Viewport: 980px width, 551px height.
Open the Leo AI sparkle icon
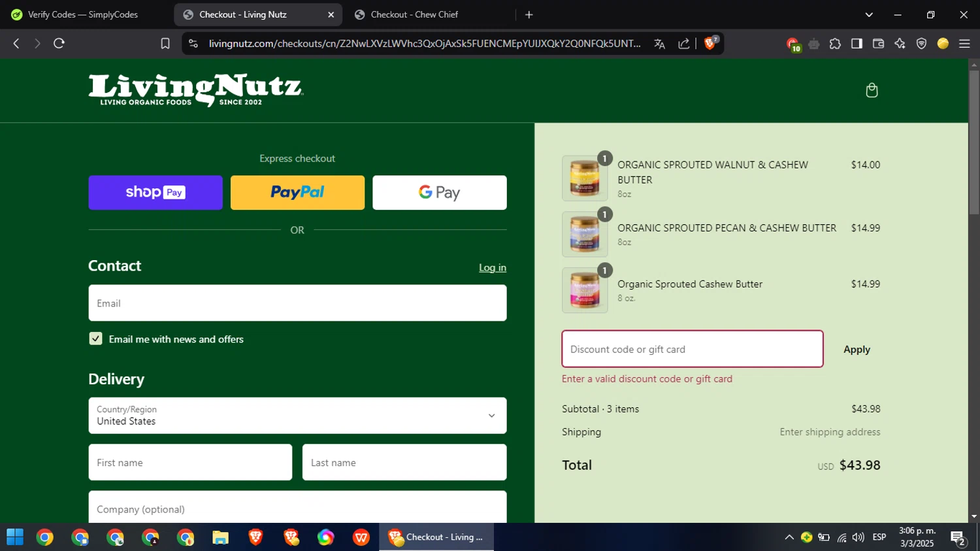point(900,43)
